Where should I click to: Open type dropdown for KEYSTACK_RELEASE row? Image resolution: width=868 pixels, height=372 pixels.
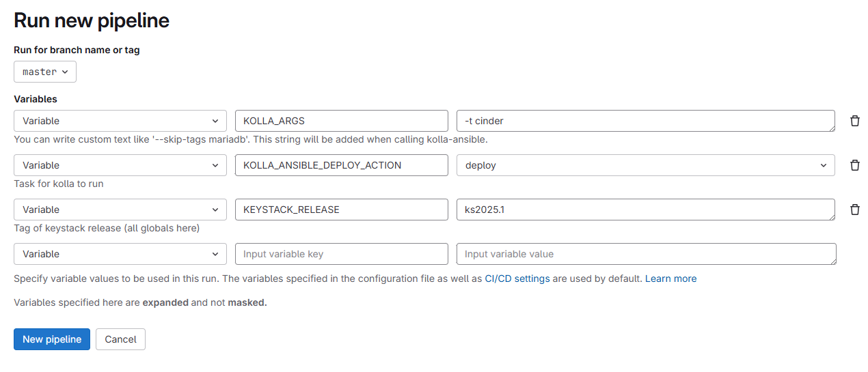[x=120, y=210]
